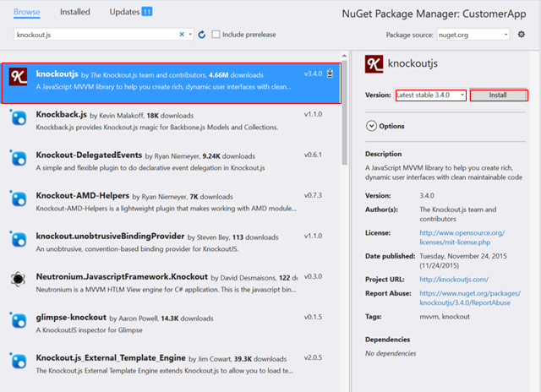Viewport: 541px width, 392px height.
Task: Clear the search box with the X icon
Action: point(182,35)
